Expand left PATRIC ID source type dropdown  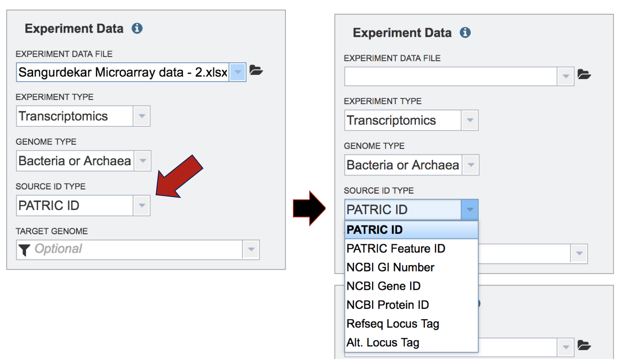(142, 205)
